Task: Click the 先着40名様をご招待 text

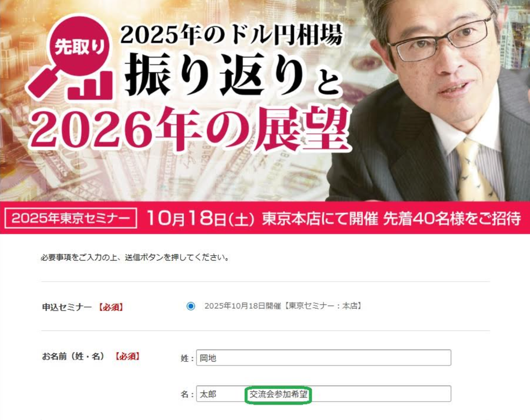Action: tap(452, 219)
